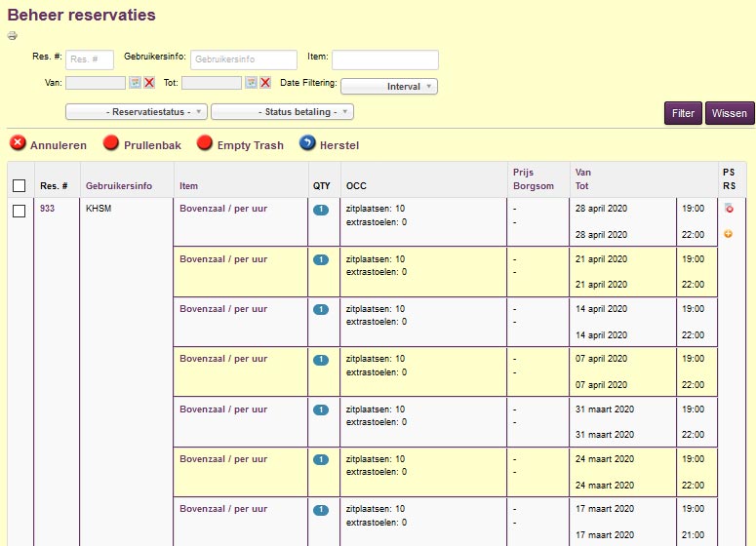Click the KHSM user info cell
Viewport: 756px width, 546px height.
[x=99, y=209]
